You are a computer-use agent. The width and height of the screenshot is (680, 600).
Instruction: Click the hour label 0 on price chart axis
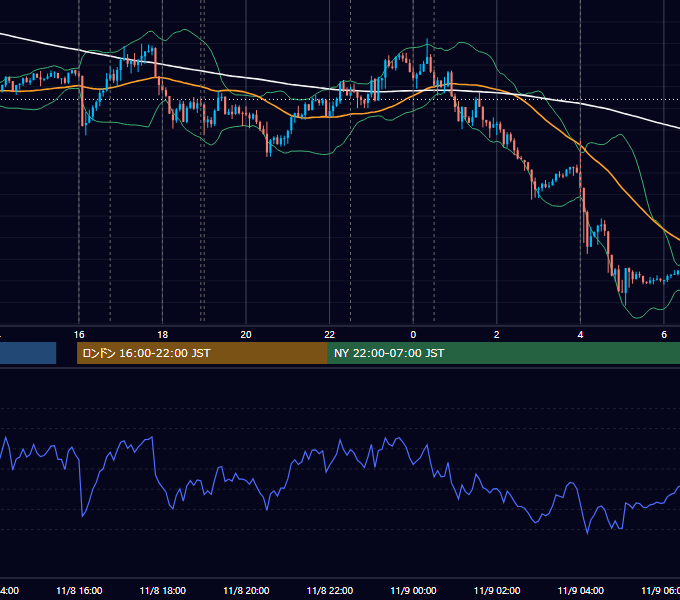point(413,335)
